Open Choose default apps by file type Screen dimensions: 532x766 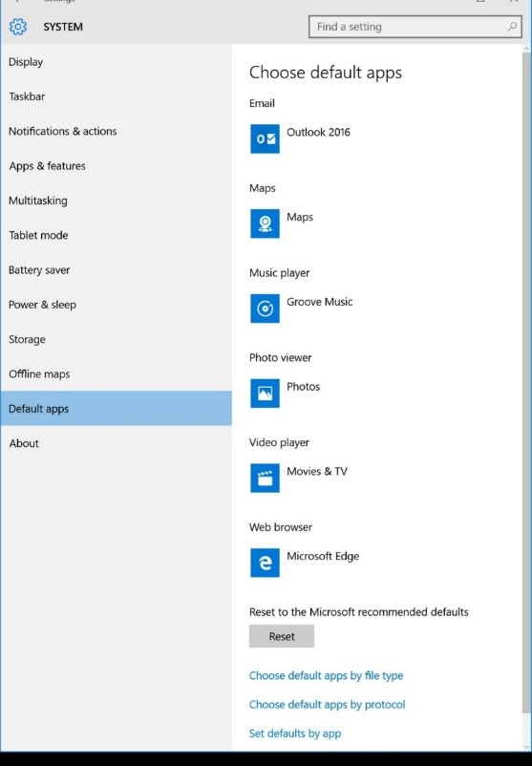click(x=326, y=675)
